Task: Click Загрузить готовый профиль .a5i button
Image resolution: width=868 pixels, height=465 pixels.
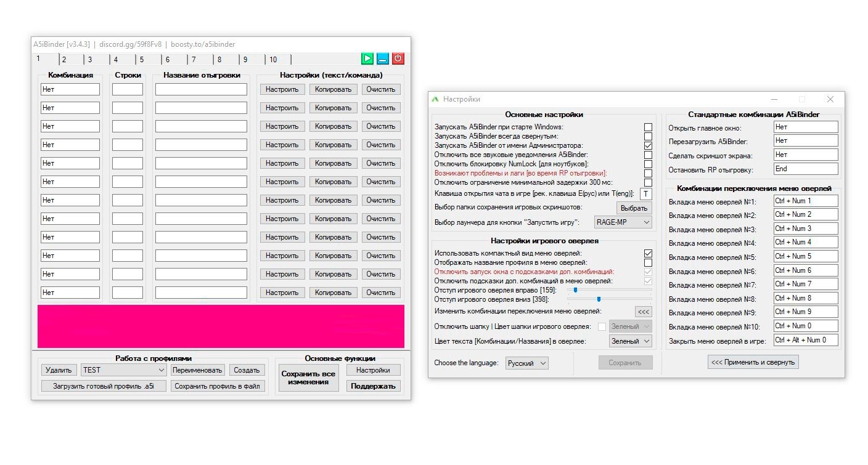Action: pos(104,386)
